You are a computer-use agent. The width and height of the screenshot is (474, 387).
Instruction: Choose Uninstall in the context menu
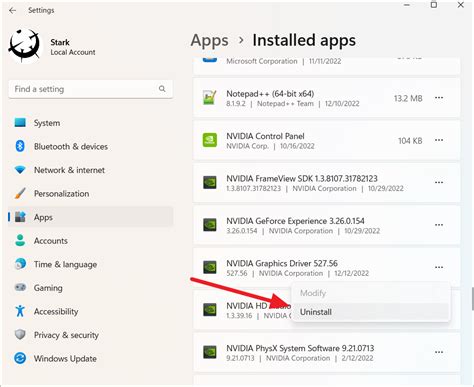[371, 312]
